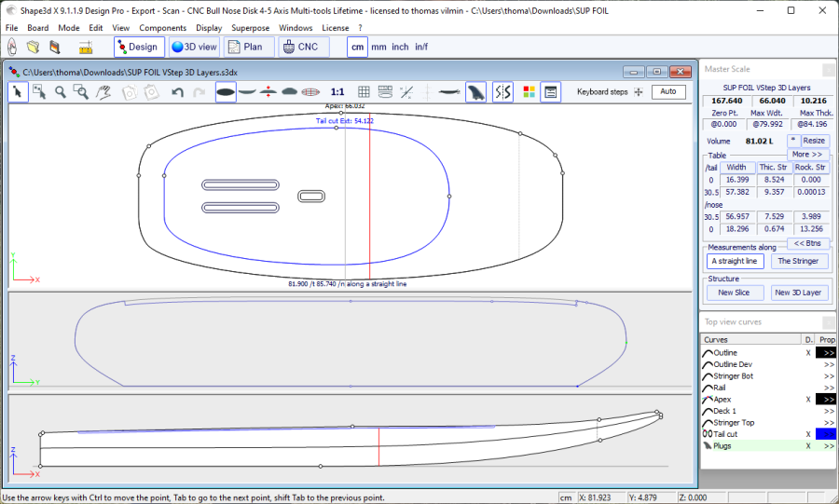Toggle display X for Outline curve
This screenshot has height=504, width=839.
pos(808,353)
